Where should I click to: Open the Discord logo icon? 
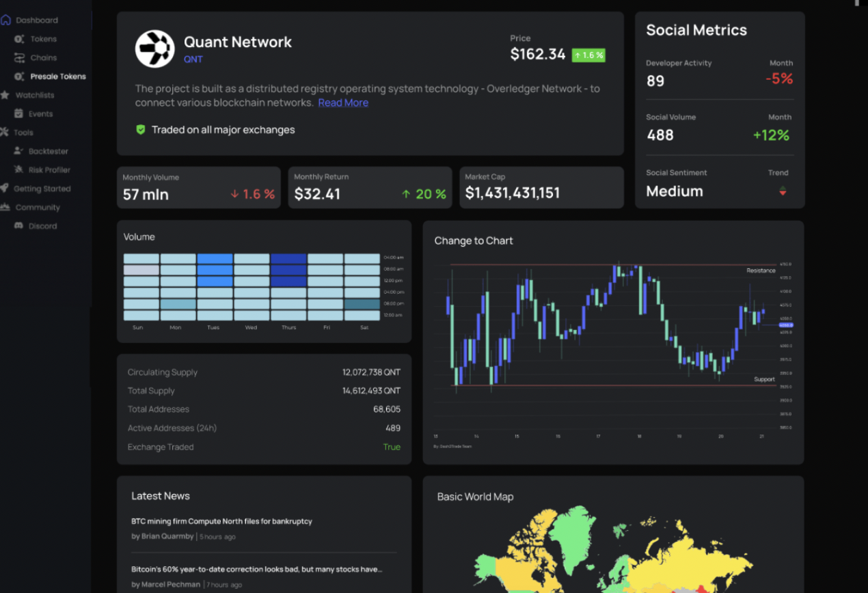tap(19, 225)
